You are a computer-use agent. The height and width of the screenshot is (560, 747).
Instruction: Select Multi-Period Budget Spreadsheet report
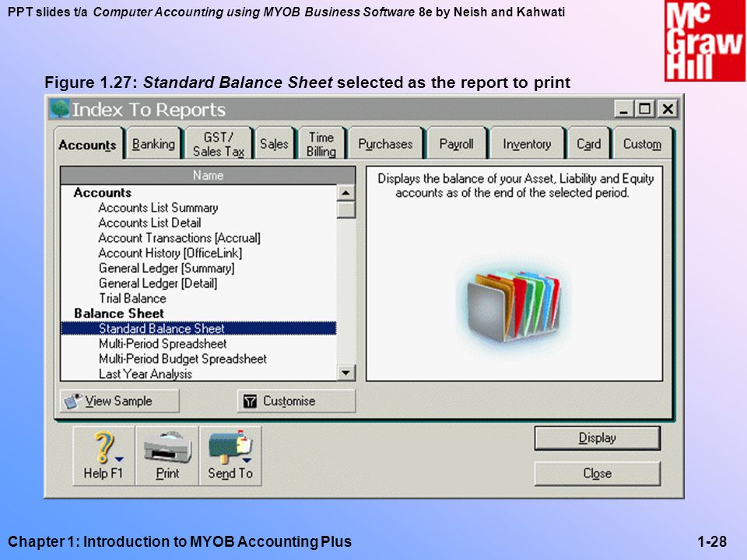tap(182, 359)
